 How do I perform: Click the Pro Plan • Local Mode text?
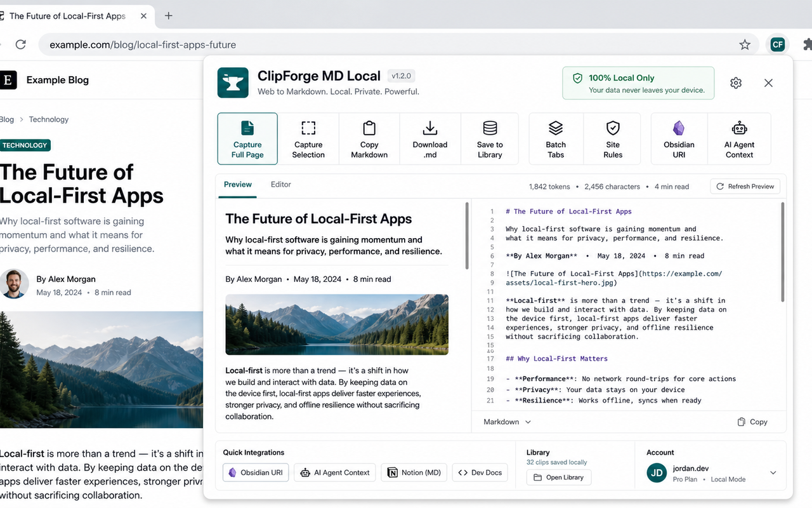[709, 479]
